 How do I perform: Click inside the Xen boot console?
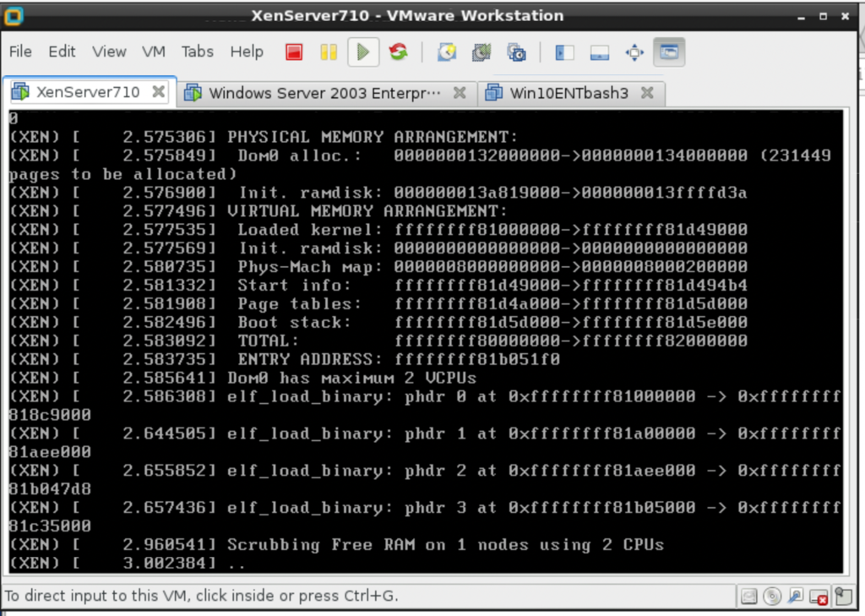pos(426,342)
